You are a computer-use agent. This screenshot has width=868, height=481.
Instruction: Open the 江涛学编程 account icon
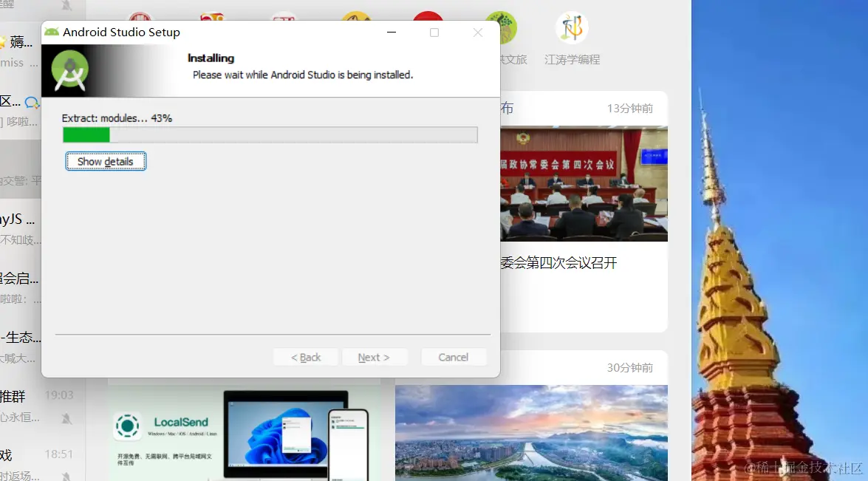572,27
